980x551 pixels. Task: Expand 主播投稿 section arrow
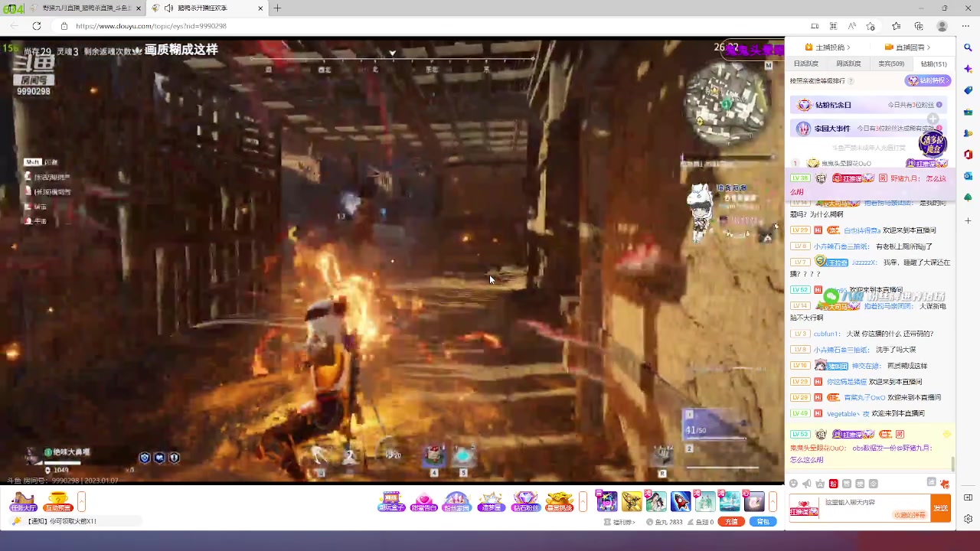848,47
